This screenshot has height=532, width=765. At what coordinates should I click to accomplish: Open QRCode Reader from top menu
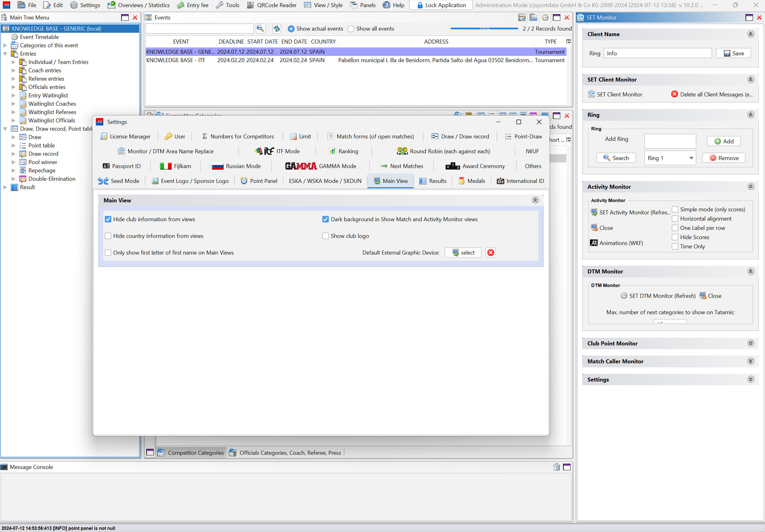coord(272,5)
